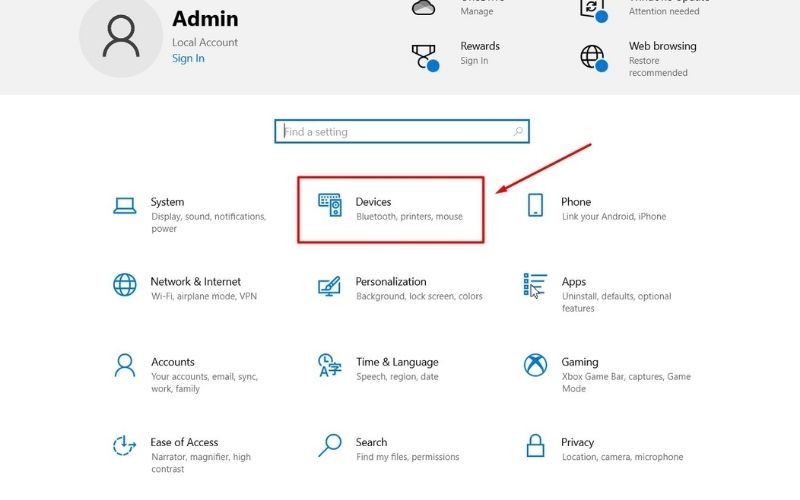Open Personalization settings title
This screenshot has width=800, height=500.
tap(391, 282)
